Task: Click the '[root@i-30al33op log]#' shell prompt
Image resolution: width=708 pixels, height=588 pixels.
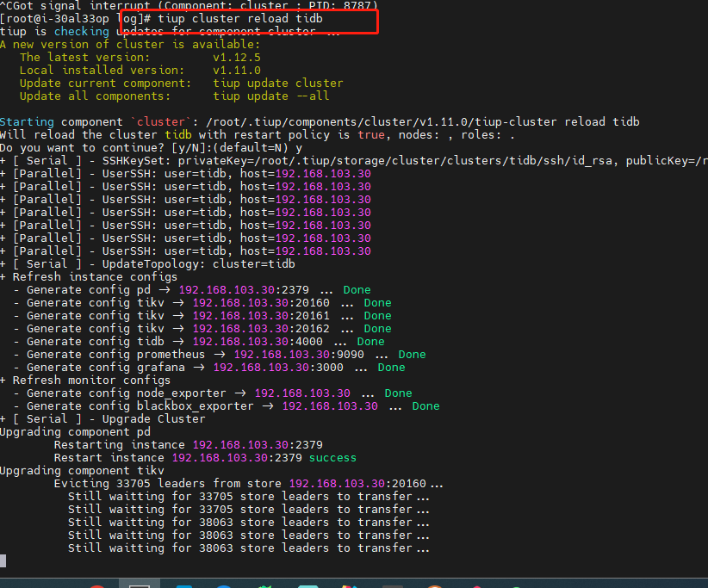Action: 78,19
